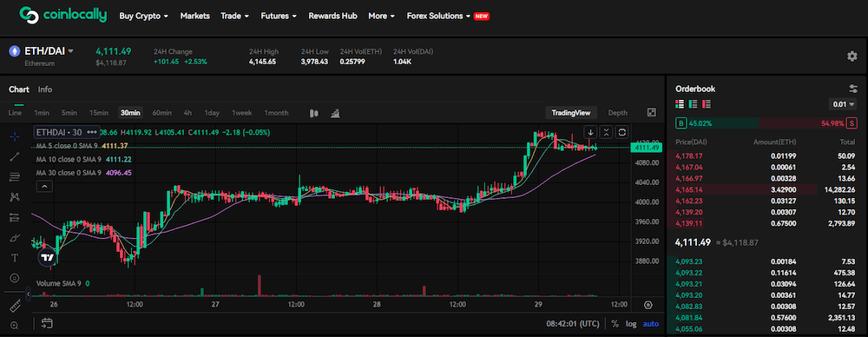Image resolution: width=868 pixels, height=337 pixels.
Task: Expand the Futures menu
Action: [279, 17]
